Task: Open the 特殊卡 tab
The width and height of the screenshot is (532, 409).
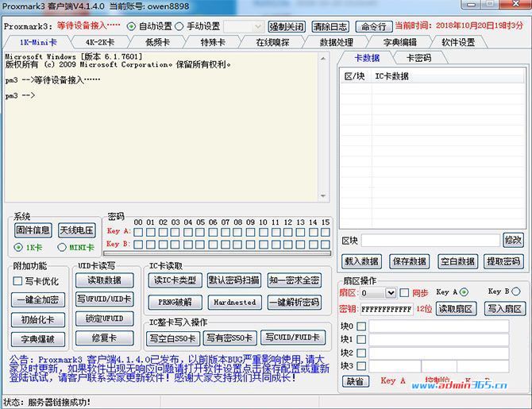Action: pyautogui.click(x=213, y=42)
